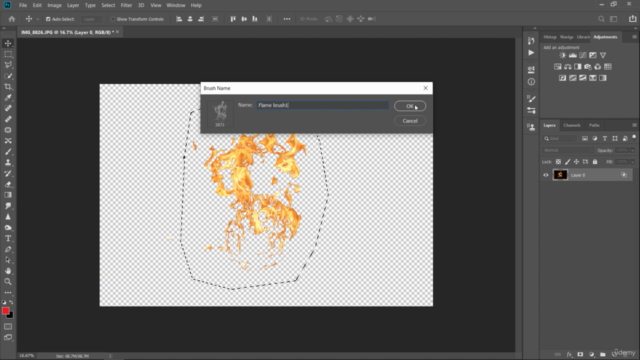Open the blend mode Normal dropdown

click(568, 150)
